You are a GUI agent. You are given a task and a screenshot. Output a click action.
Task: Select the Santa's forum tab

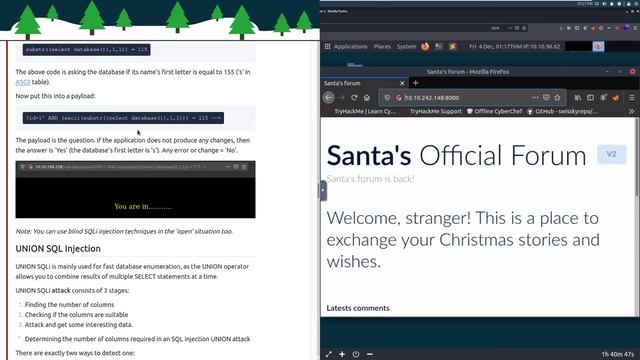(364, 83)
